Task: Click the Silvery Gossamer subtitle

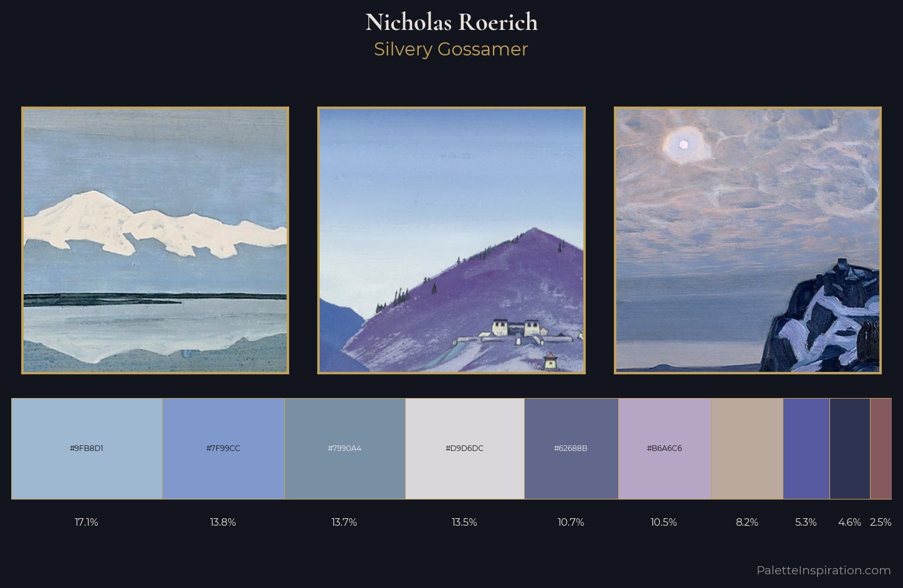Action: point(451,49)
